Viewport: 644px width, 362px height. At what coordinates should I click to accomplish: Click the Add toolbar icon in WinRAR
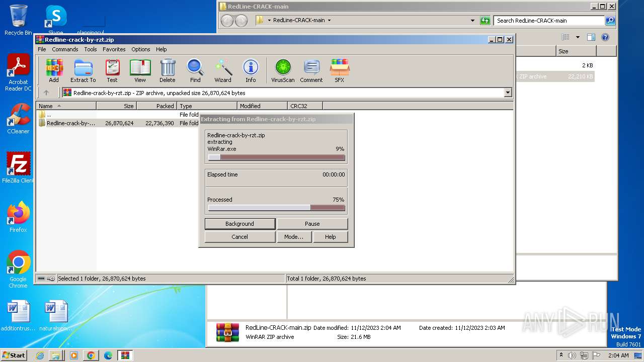(x=54, y=70)
